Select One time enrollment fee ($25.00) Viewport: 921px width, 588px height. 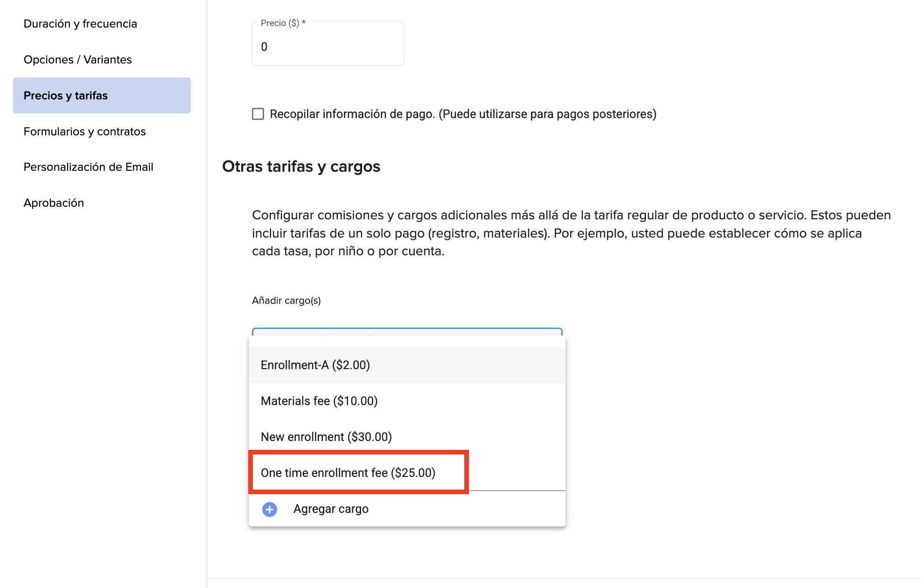[x=348, y=473]
